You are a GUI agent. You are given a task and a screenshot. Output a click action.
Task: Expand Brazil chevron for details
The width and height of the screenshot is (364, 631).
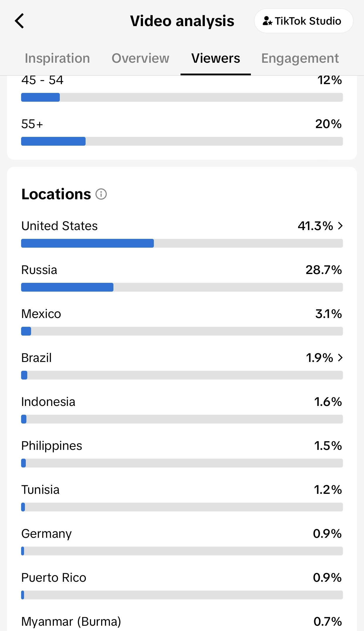pos(340,358)
